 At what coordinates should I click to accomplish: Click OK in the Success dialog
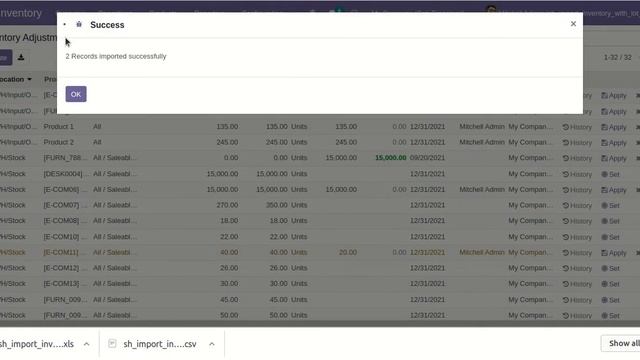pyautogui.click(x=76, y=94)
